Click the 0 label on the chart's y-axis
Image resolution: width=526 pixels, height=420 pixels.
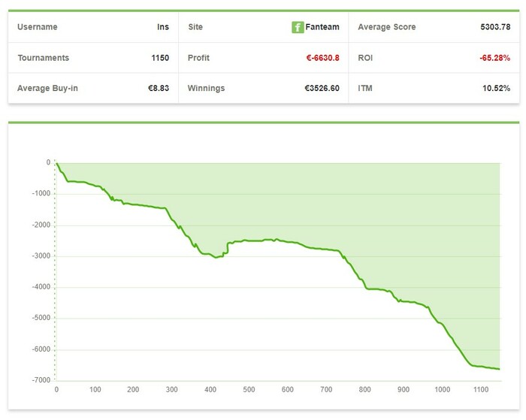48,162
